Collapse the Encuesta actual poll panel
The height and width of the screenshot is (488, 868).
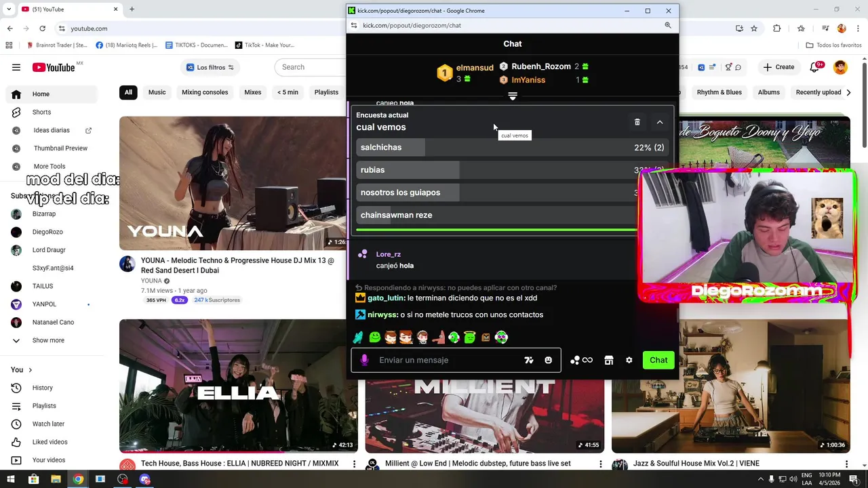660,122
